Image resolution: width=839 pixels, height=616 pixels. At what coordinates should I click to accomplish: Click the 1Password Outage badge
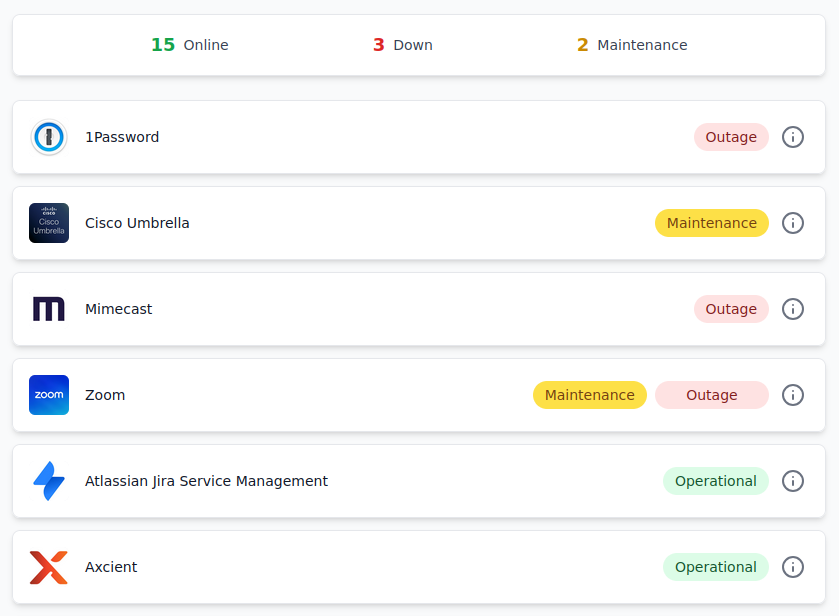point(731,137)
